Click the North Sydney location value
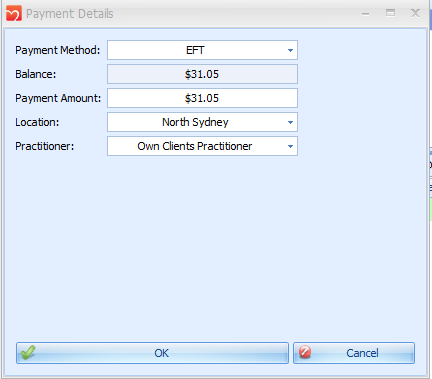432x379 pixels. click(195, 122)
